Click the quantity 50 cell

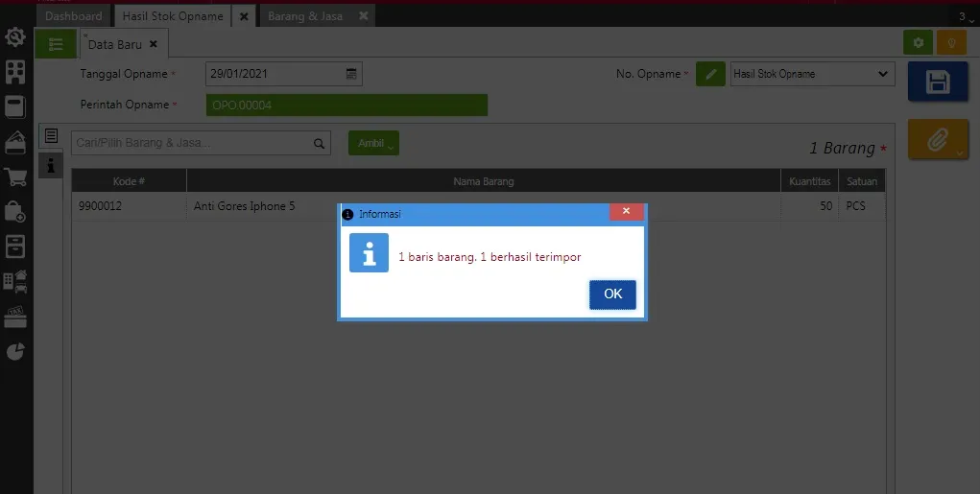click(809, 206)
